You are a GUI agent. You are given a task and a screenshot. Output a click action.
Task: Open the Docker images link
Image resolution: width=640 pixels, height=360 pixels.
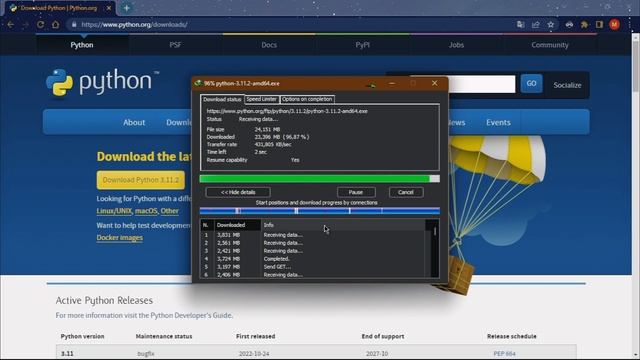[120, 238]
